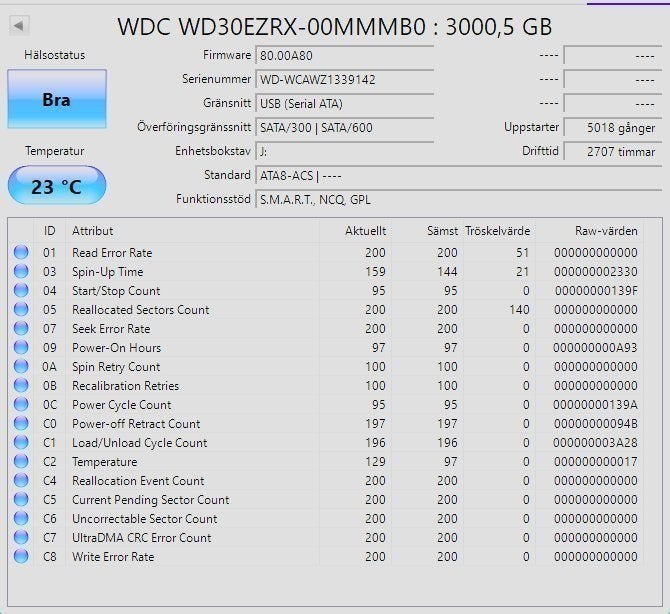The height and width of the screenshot is (614, 670).
Task: Click the Uppstarter count field
Action: [613, 127]
